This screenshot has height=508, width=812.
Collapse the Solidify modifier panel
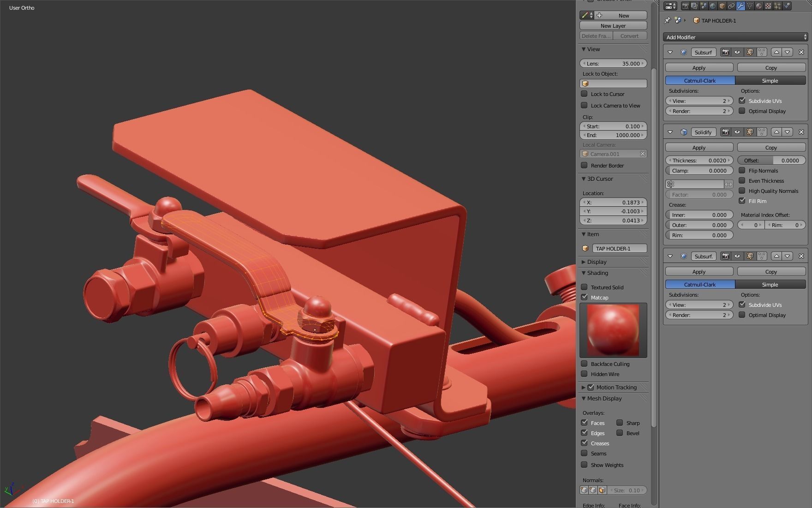click(x=670, y=132)
